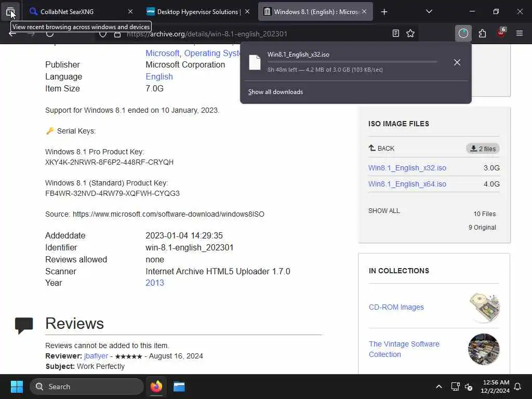Close the CollabNet SearXNG tab
The height and width of the screenshot is (399, 532).
pos(130,12)
